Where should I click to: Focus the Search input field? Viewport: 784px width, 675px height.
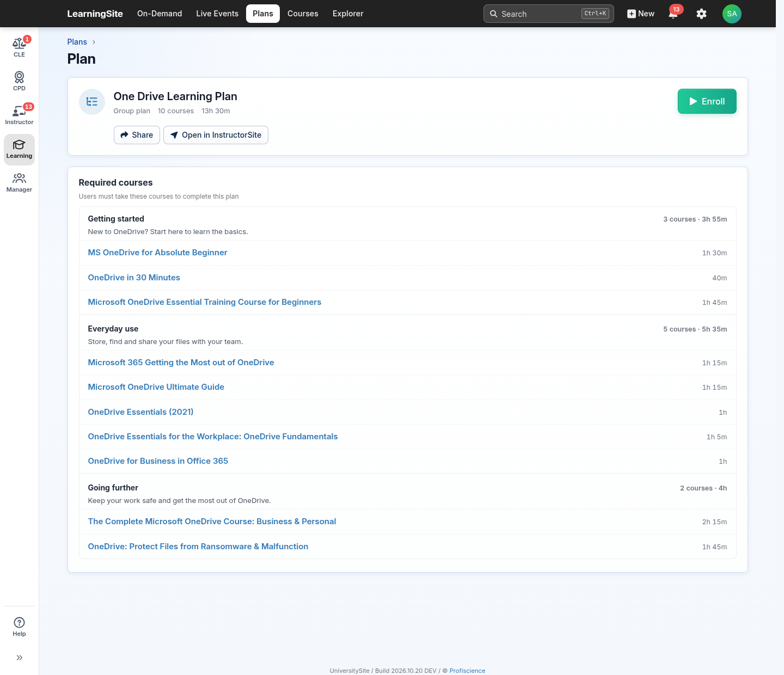548,14
